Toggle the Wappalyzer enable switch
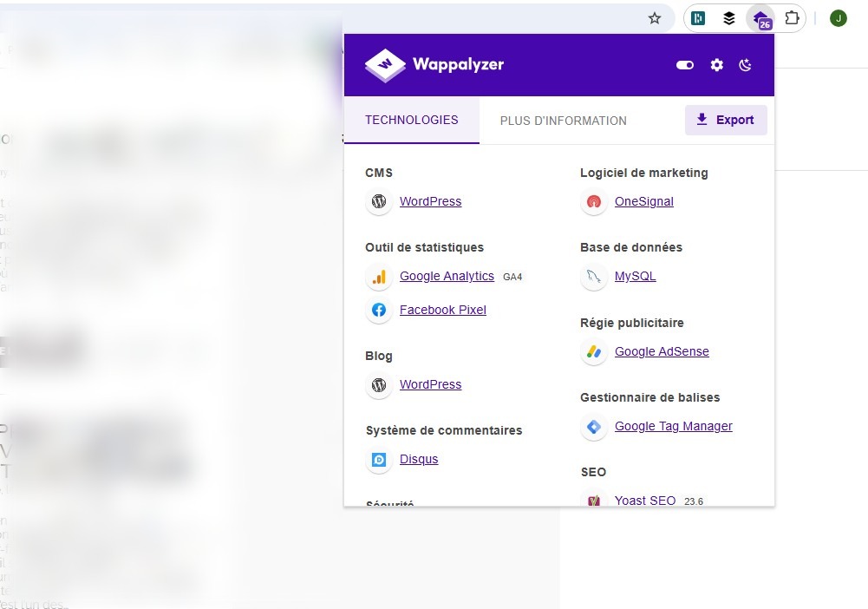 (685, 65)
